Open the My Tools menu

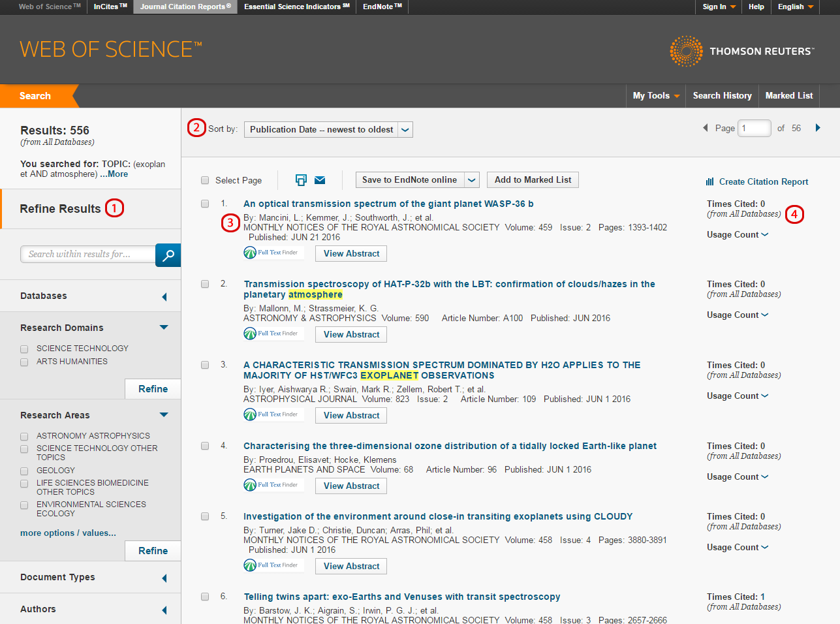point(656,95)
